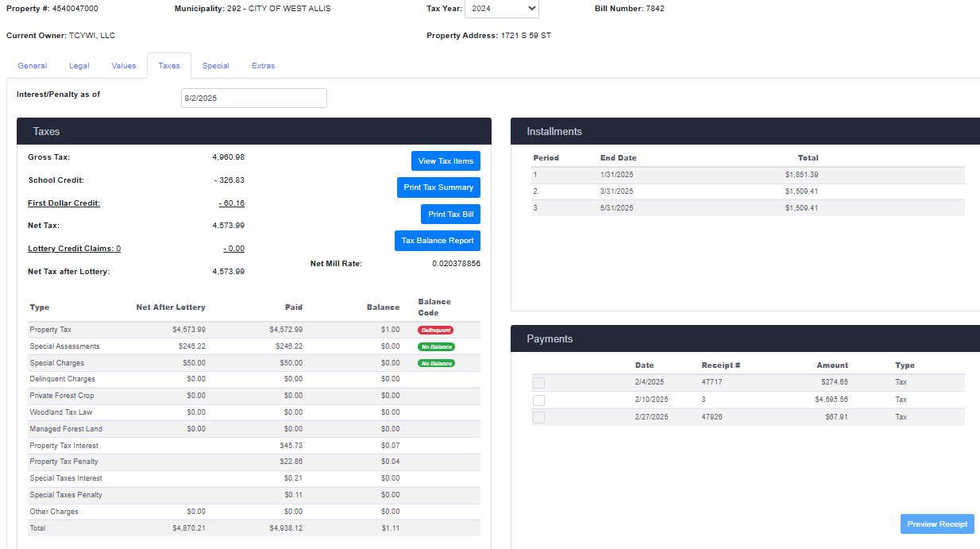
Task: Click the Interest/Penalty as of date field
Action: pos(253,99)
